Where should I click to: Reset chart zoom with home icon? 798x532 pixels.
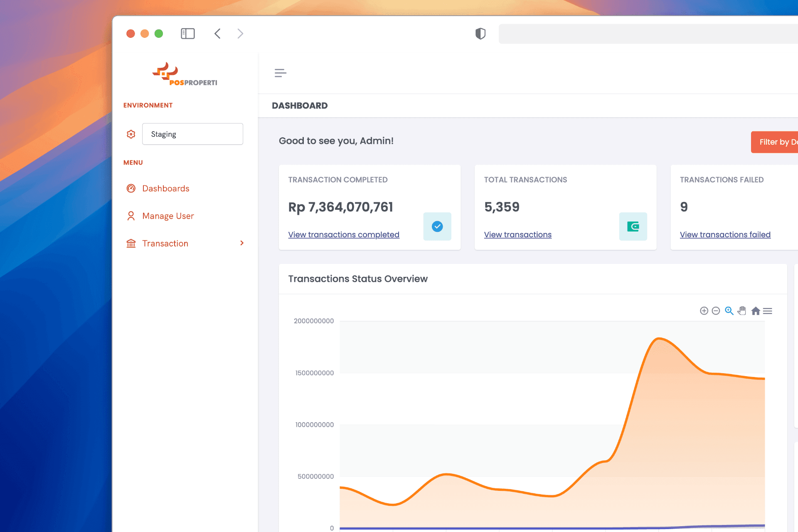tap(756, 311)
